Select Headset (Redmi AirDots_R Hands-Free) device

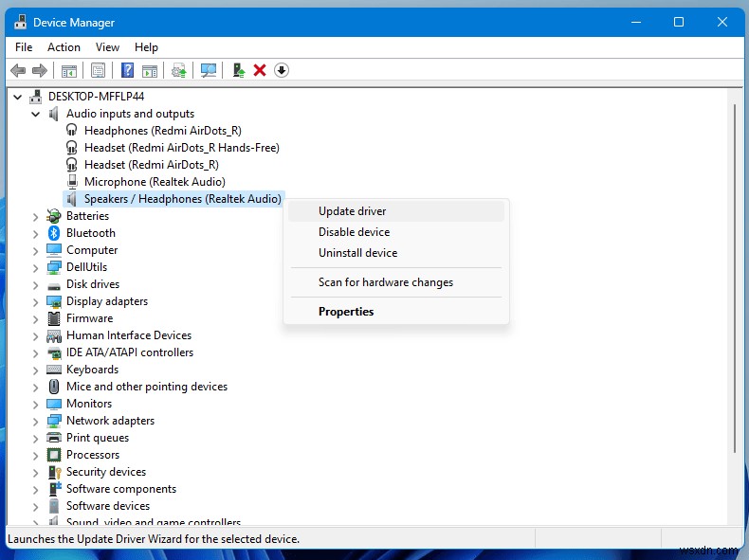point(182,148)
